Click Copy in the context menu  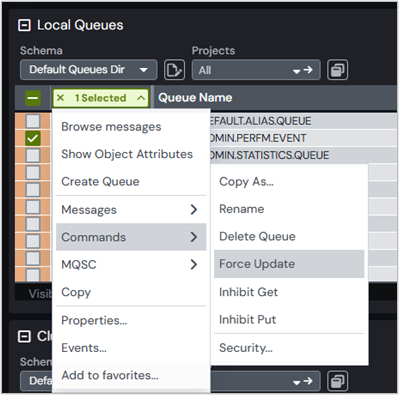(131, 292)
